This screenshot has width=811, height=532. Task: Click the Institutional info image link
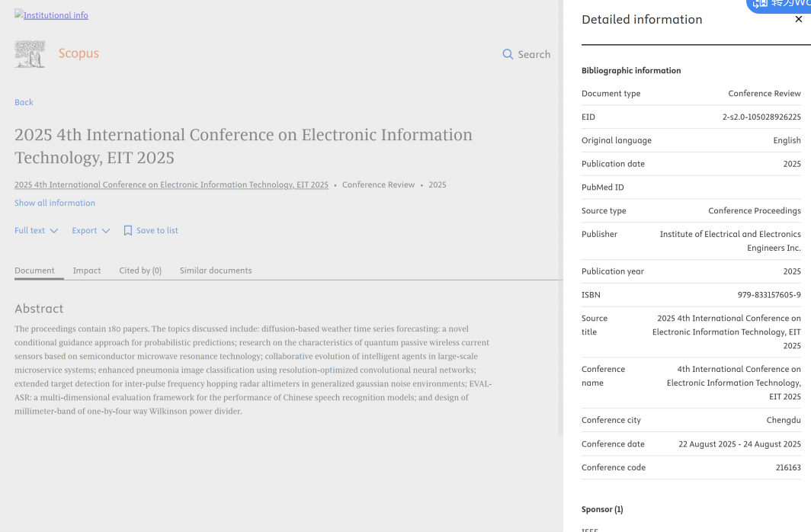click(x=51, y=15)
